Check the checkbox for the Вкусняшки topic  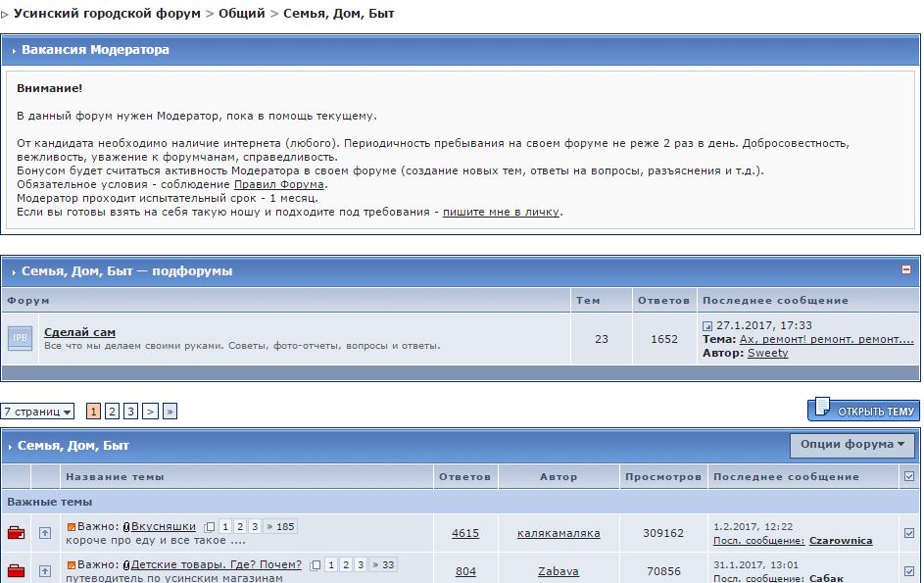(x=907, y=533)
